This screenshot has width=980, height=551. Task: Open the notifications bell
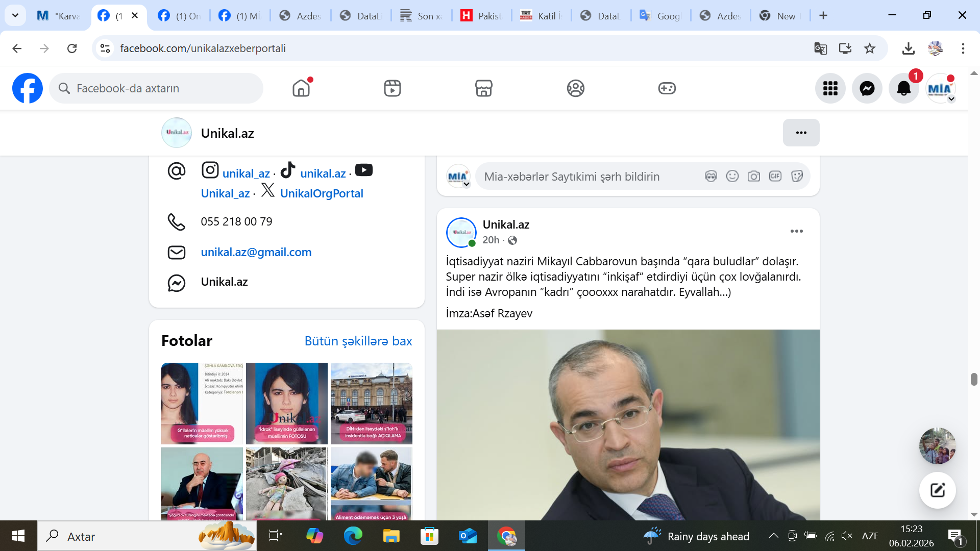coord(903,88)
